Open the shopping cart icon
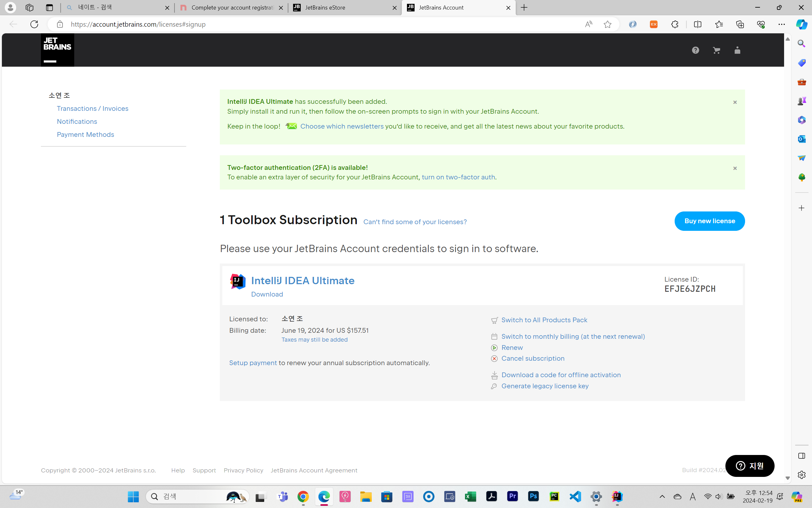Image resolution: width=812 pixels, height=508 pixels. click(717, 50)
